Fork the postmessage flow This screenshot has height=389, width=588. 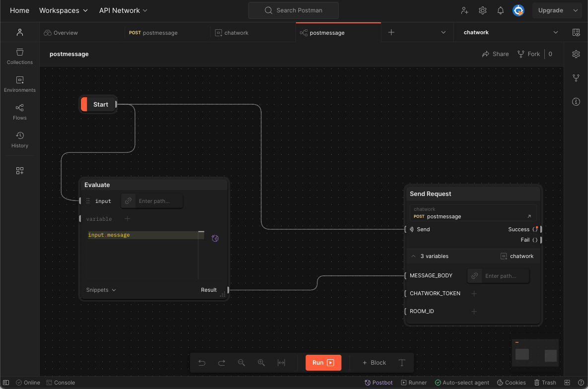pos(529,54)
